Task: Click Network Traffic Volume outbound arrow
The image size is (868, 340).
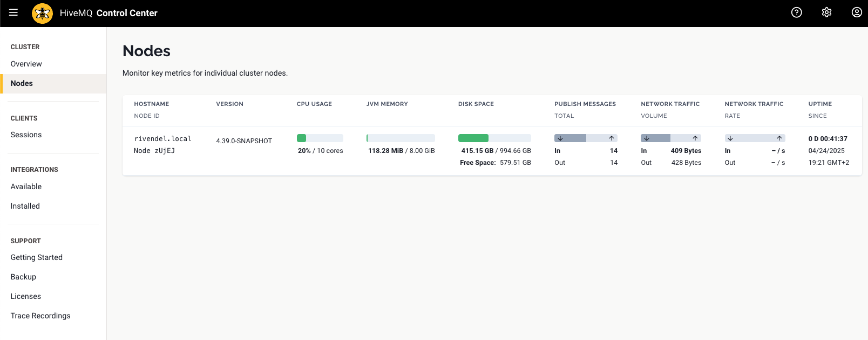Action: tap(695, 138)
